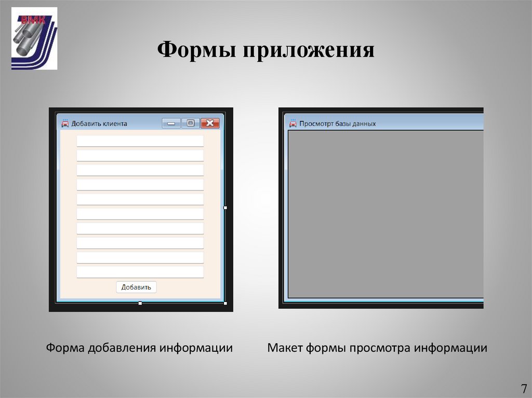Click the minimize icon on 'Добавить клиента' form
The image size is (532, 398).
click(x=171, y=123)
